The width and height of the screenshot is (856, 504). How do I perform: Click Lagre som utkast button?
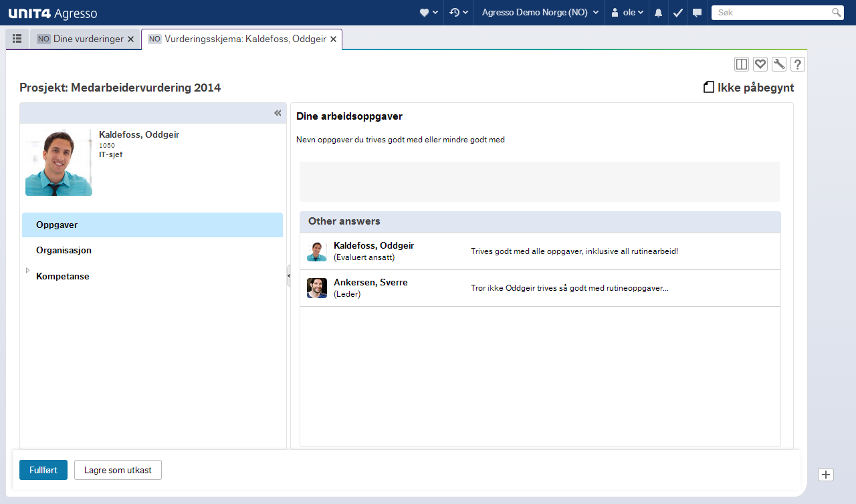(x=118, y=470)
